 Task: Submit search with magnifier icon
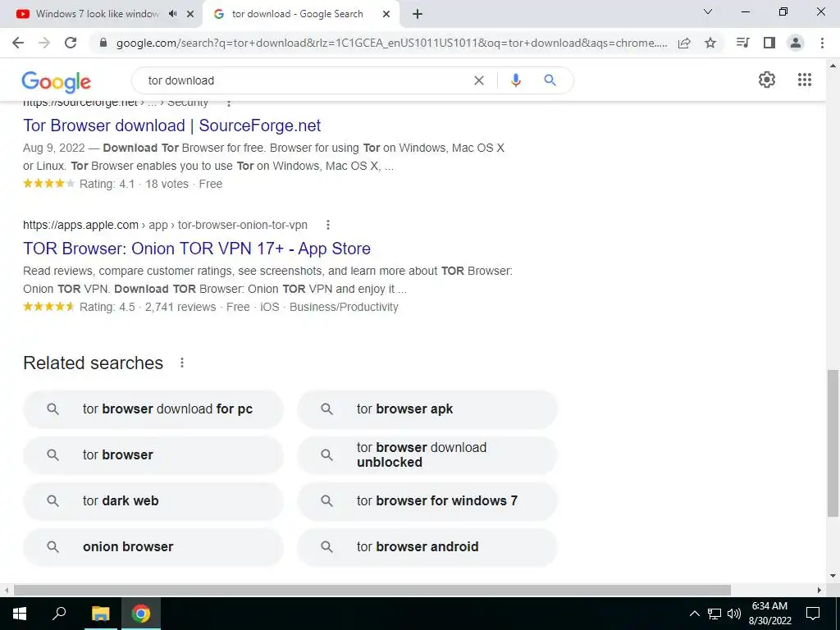coord(550,80)
